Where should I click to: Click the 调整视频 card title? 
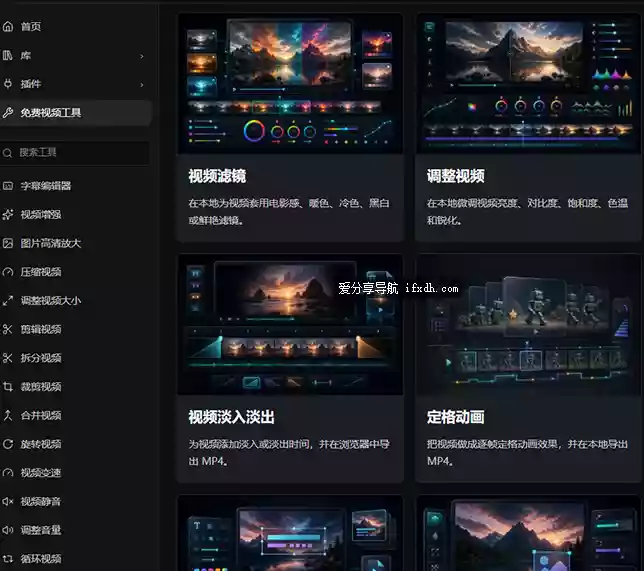pyautogui.click(x=455, y=176)
